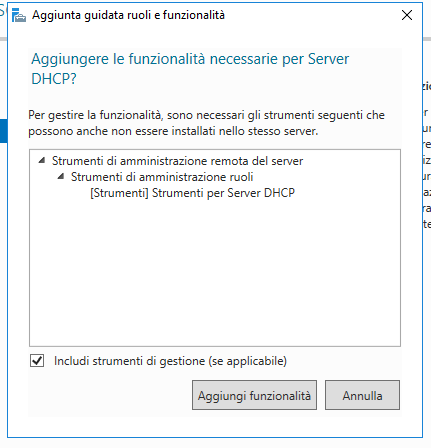Uncheck the Includi strumenti di gestione checkbox
The height and width of the screenshot is (448, 431).
37,361
